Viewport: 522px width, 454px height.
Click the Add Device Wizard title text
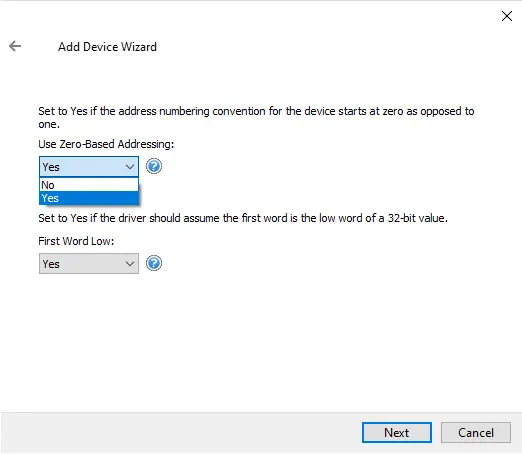pos(107,47)
